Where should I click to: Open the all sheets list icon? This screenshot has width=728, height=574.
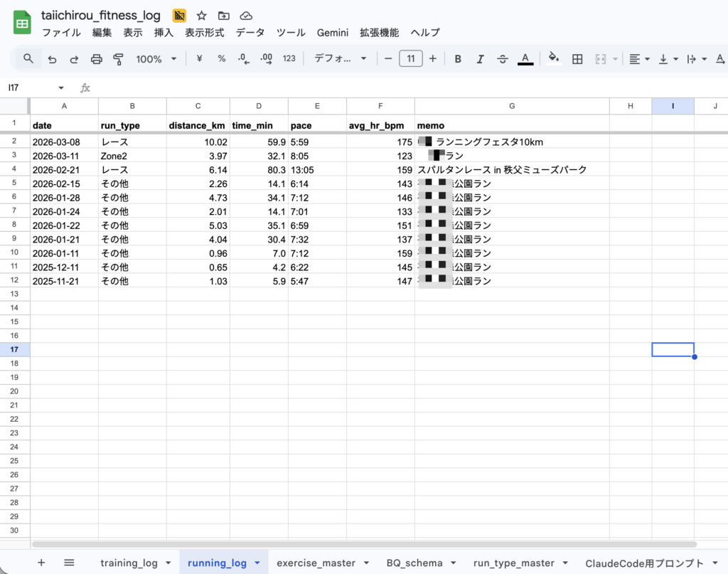69,563
